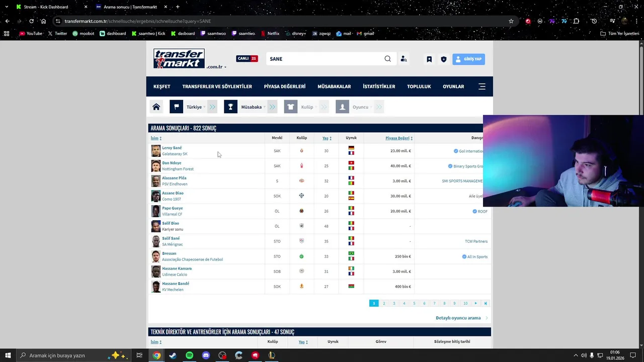Go to results page 10
644x362 pixels.
point(465,303)
